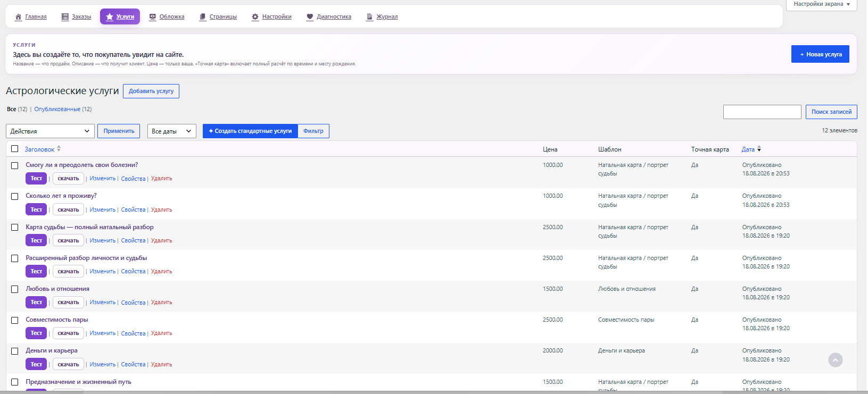This screenshot has width=868, height=394.
Task: Click Удалить for 'Любовь и отношения'
Action: coord(161,303)
